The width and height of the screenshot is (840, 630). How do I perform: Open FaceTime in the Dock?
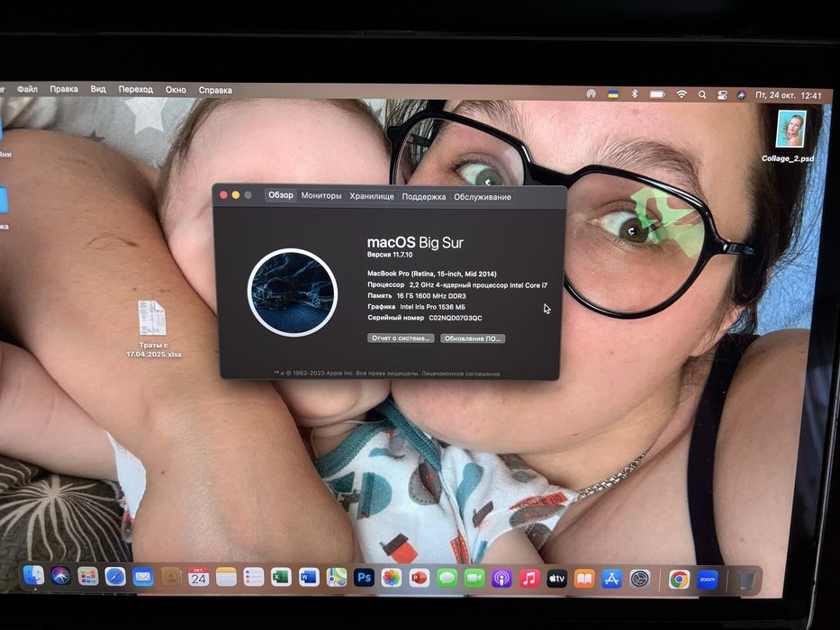[x=474, y=579]
